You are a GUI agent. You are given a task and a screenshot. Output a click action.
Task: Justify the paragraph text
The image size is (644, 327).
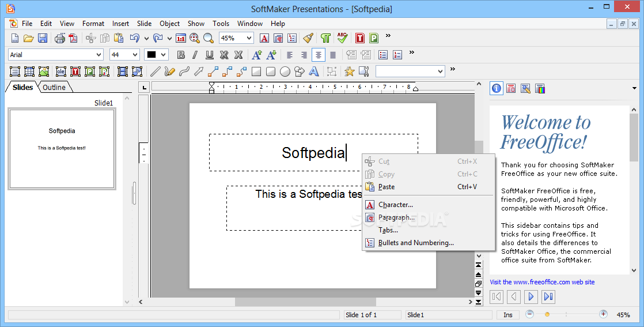tap(333, 55)
